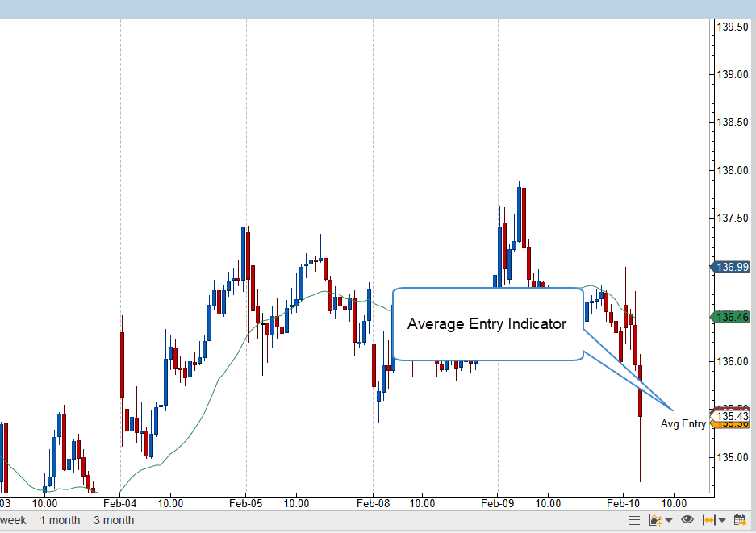
Task: Expand the bar spacing dropdown arrow
Action: click(721, 521)
